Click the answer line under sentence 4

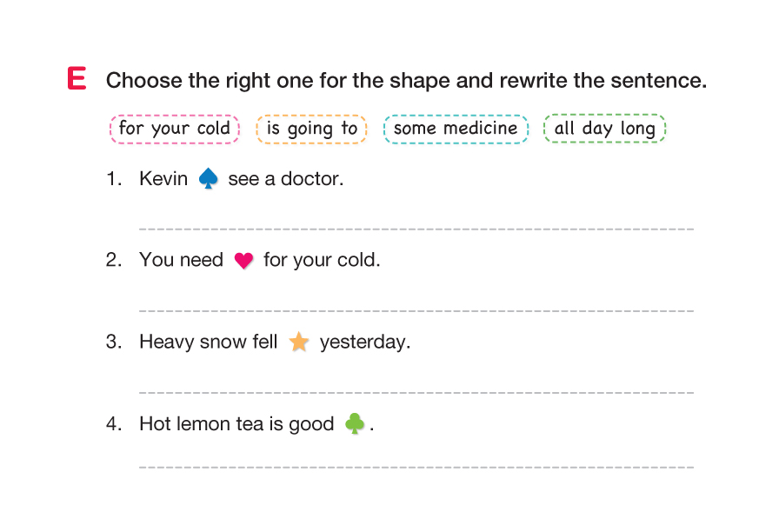coord(416,467)
